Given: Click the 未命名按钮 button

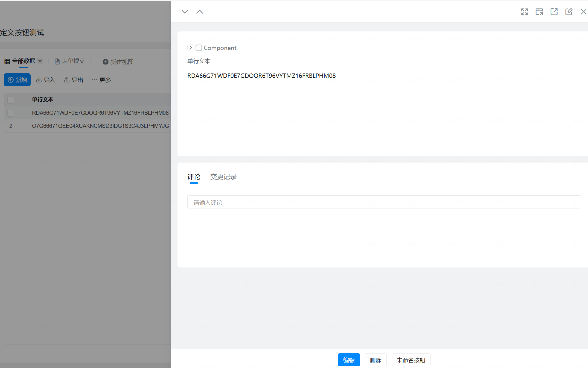Looking at the screenshot, I should pyautogui.click(x=411, y=360).
